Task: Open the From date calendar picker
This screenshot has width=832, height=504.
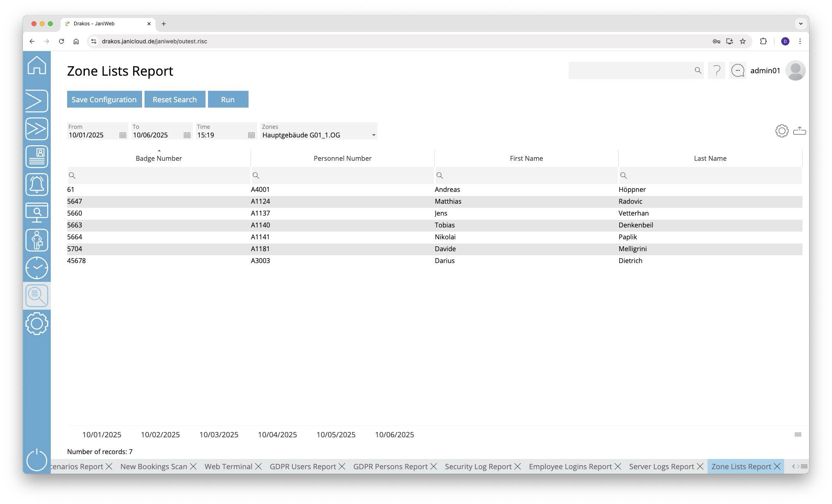Action: 122,135
